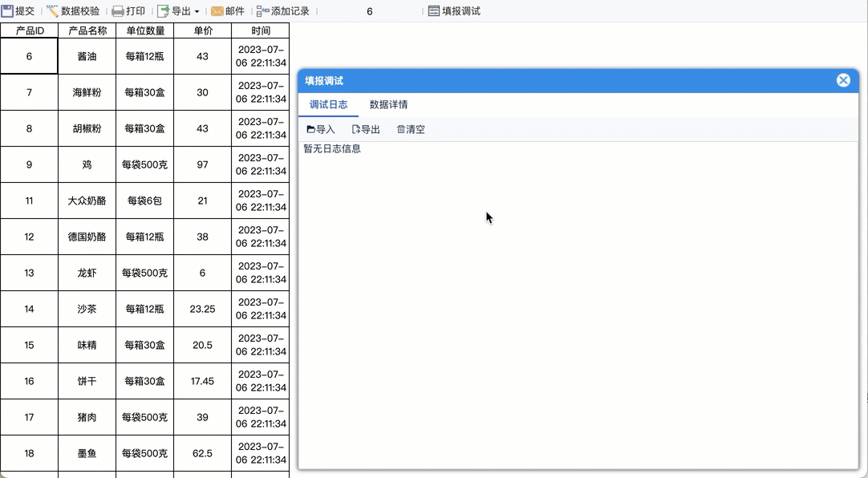Select the 海鲜粉 cell
Viewport: 868px width, 478px height.
coord(87,92)
